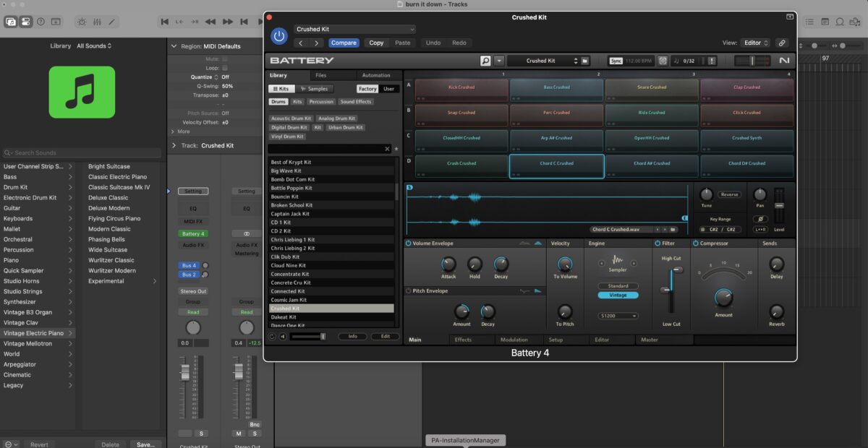Viewport: 868px width, 448px height.
Task: Click the Acoustic Drum Kit tag
Action: [291, 119]
